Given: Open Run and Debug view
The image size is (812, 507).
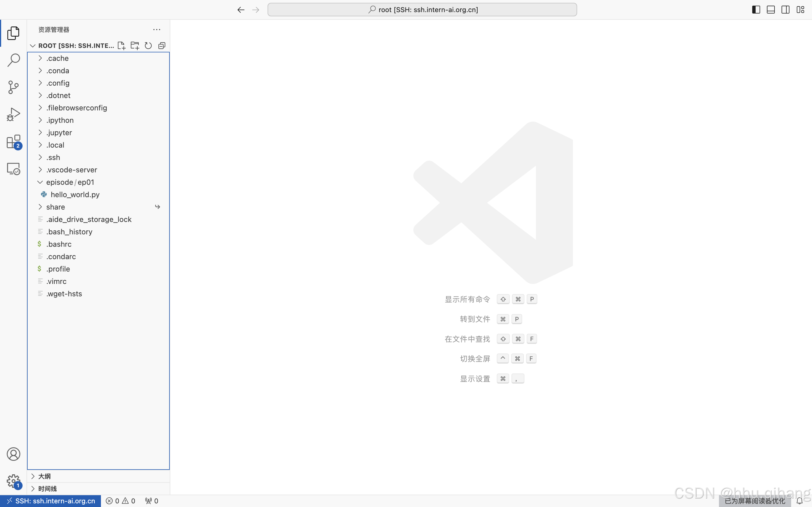Looking at the screenshot, I should (14, 114).
